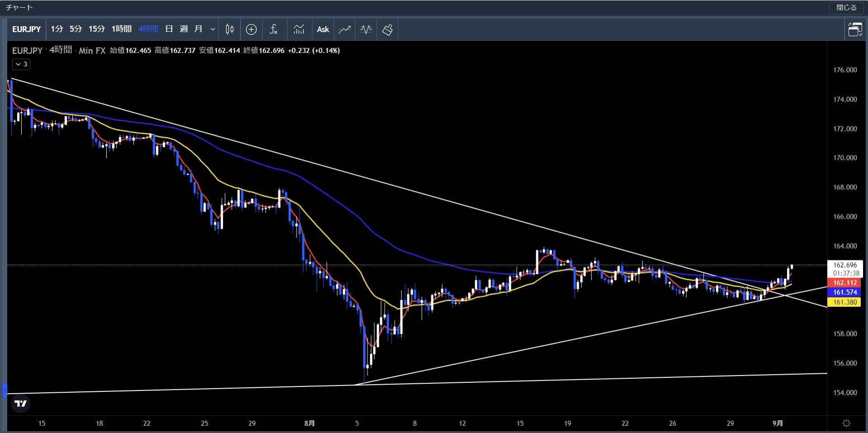Click the chart layout windows icon
Viewport: 868px width, 433px height.
pos(855,29)
